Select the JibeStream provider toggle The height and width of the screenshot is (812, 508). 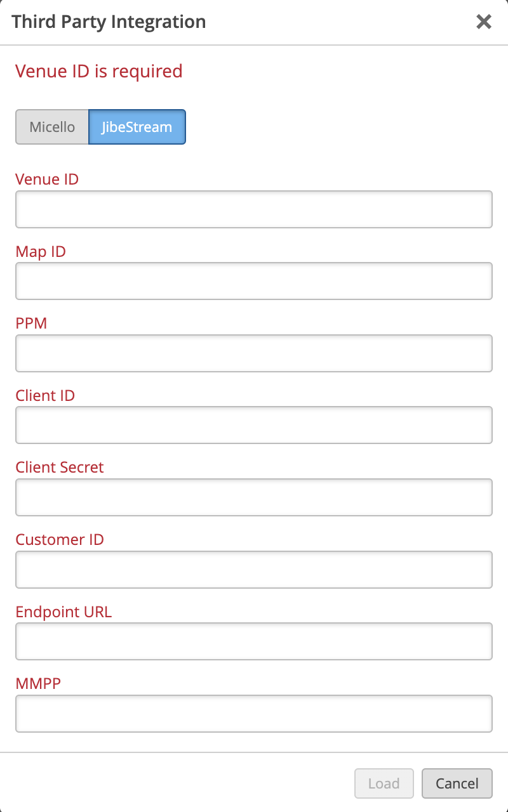pos(137,127)
